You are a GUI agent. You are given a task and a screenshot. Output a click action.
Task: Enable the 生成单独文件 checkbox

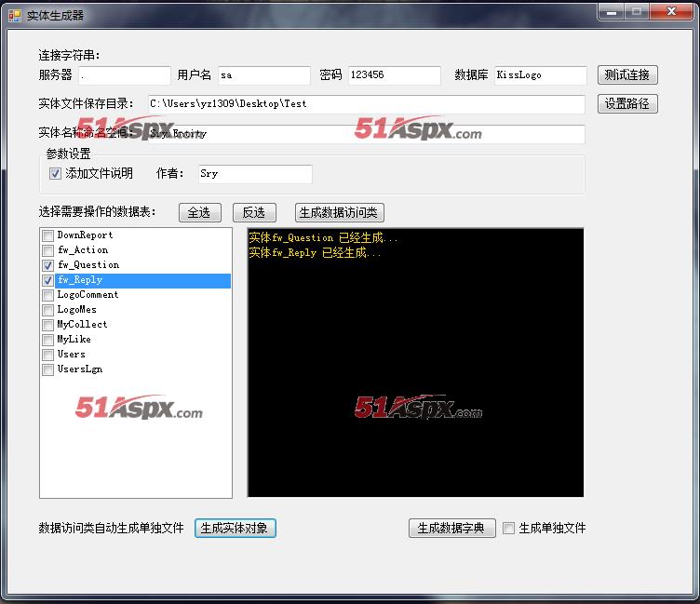[508, 528]
